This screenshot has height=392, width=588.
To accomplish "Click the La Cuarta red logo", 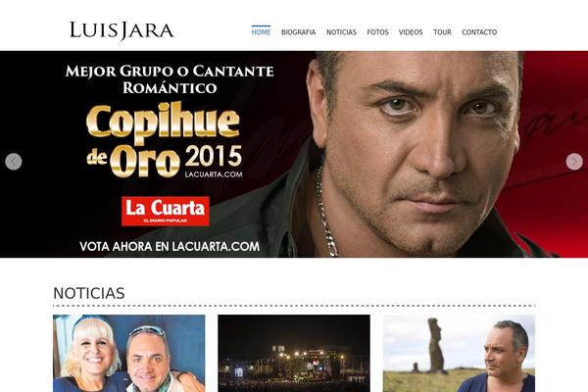I will click(166, 212).
